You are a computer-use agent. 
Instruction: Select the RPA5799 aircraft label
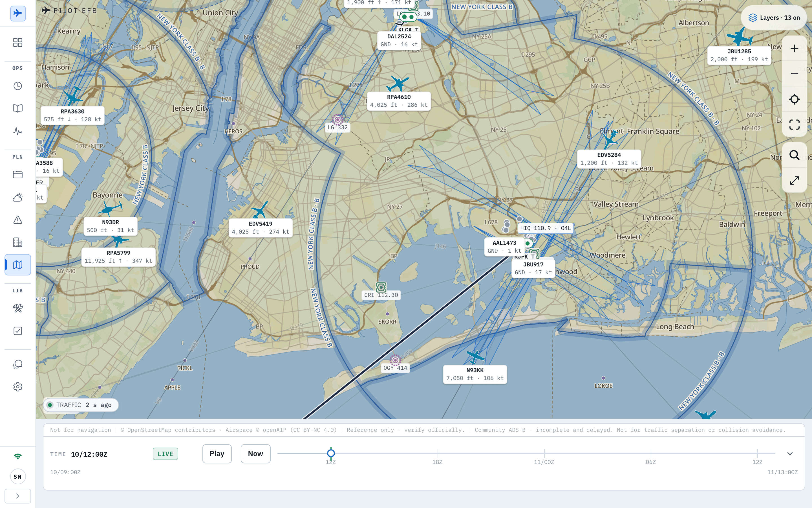pyautogui.click(x=118, y=257)
